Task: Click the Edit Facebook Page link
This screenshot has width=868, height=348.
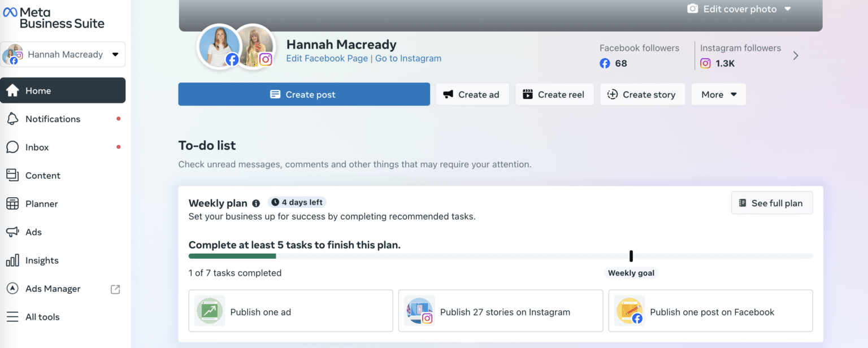Action: [x=327, y=58]
